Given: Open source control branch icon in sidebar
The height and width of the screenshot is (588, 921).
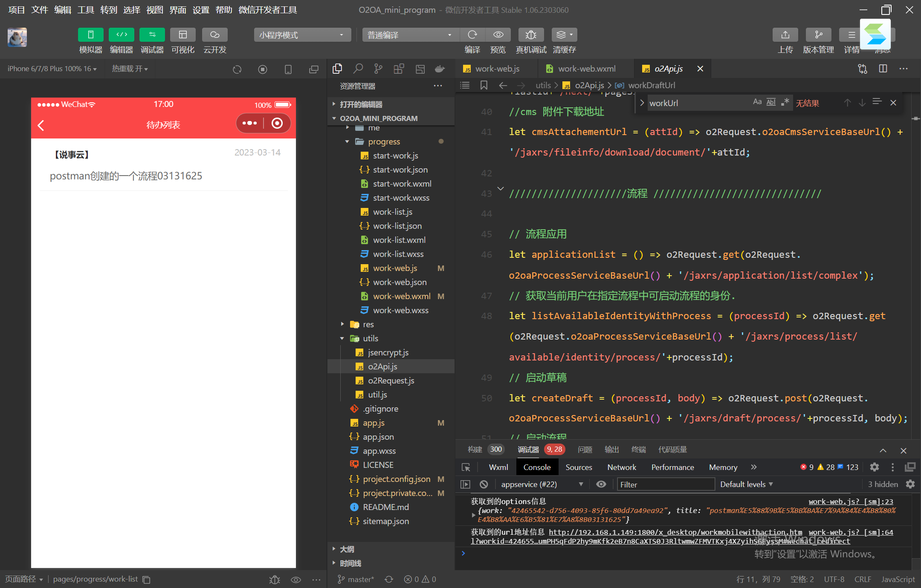Looking at the screenshot, I should (x=378, y=69).
